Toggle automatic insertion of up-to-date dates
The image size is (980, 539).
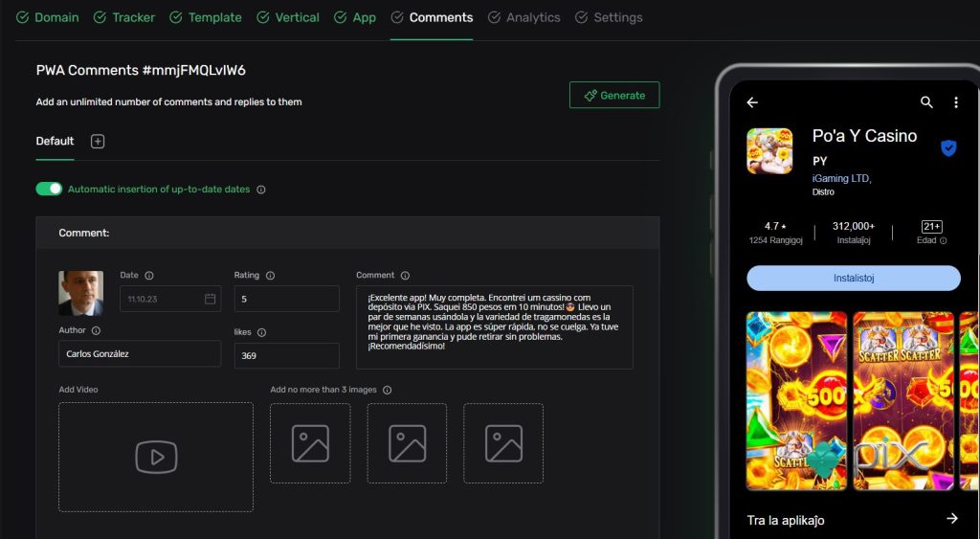point(49,190)
